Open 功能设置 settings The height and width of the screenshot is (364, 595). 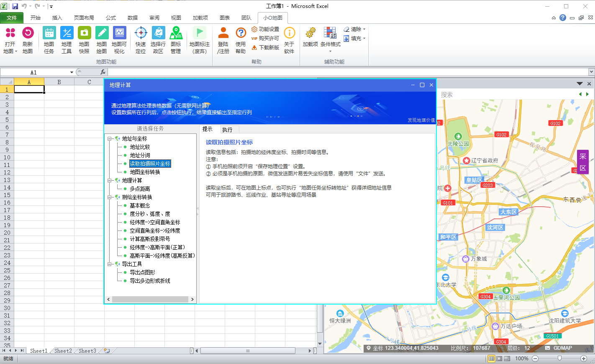pos(265,29)
